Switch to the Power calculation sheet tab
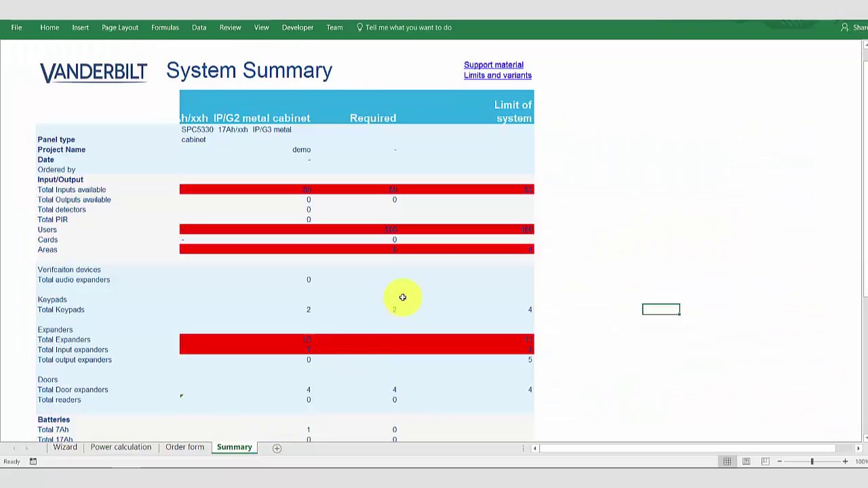 click(121, 447)
